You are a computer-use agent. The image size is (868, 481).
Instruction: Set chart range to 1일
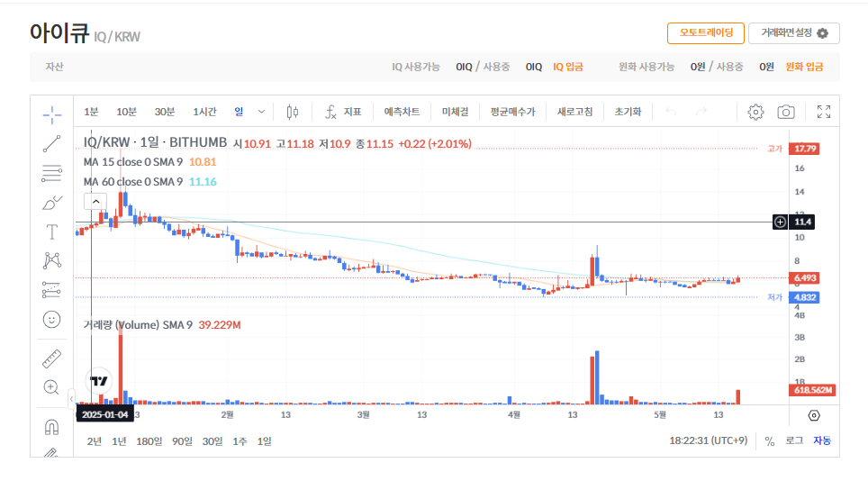[265, 441]
